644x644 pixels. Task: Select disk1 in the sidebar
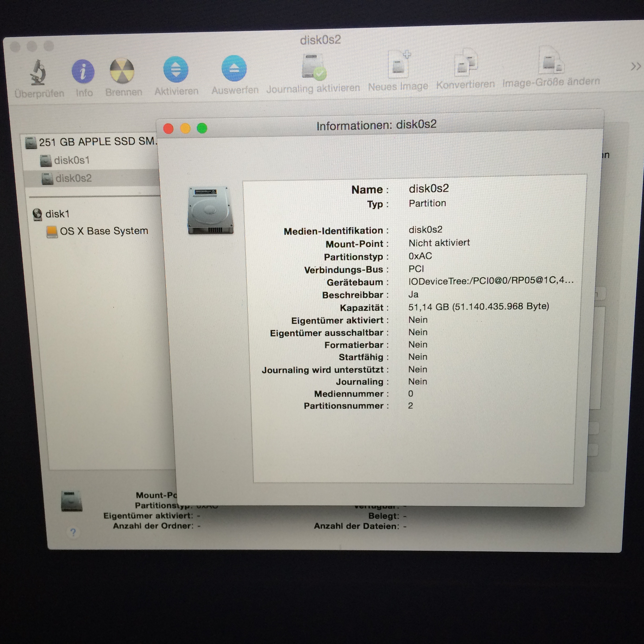click(x=57, y=214)
